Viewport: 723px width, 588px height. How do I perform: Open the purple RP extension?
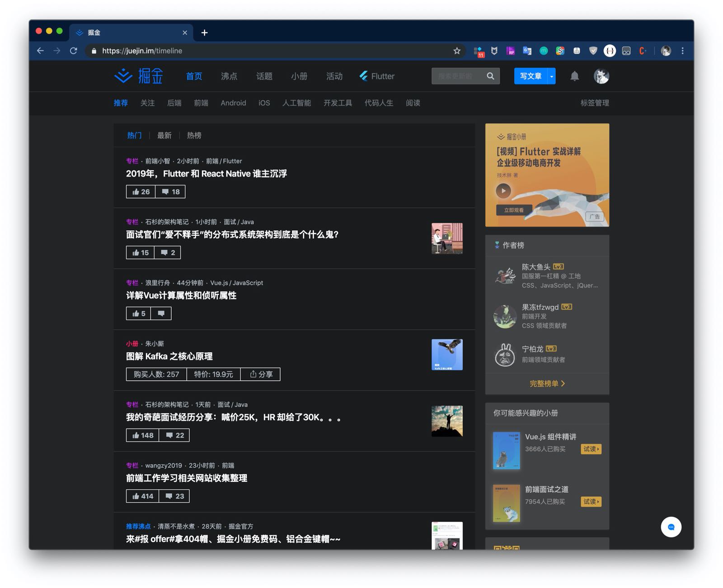point(511,51)
